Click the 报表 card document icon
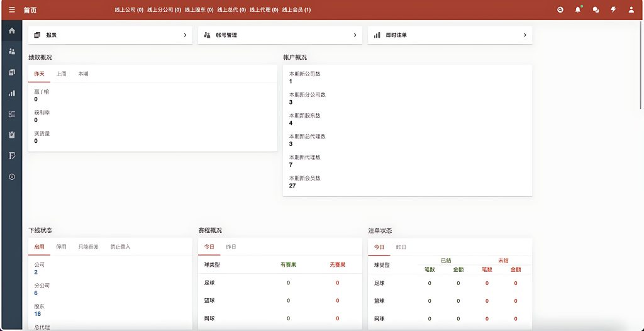 pos(37,35)
